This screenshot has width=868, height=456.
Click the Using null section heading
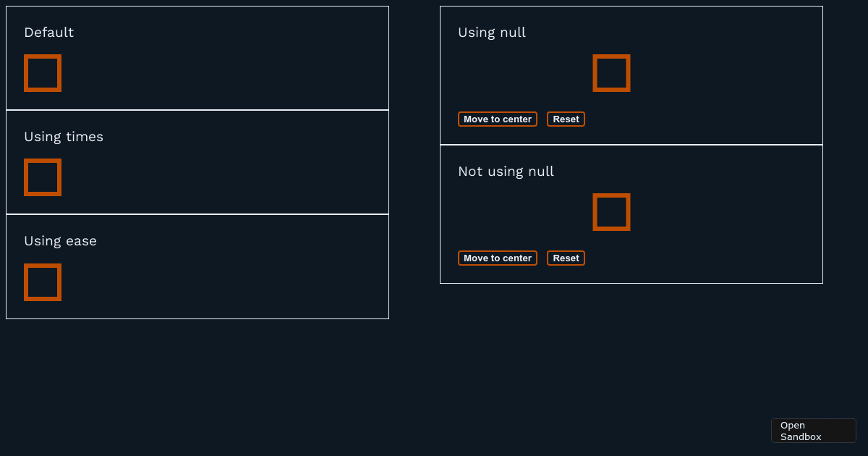491,32
